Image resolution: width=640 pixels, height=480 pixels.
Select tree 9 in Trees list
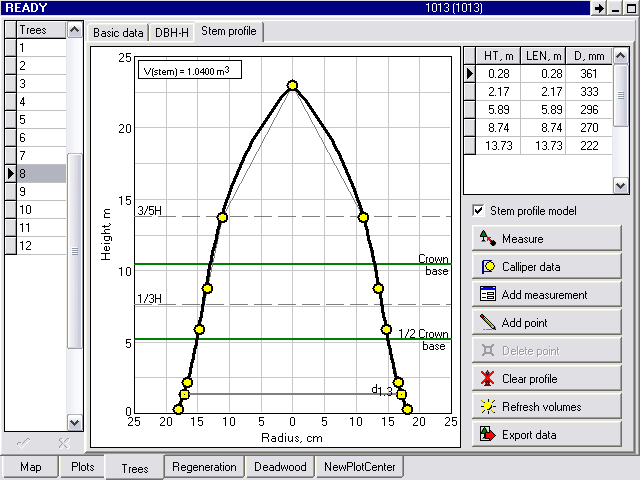click(41, 191)
